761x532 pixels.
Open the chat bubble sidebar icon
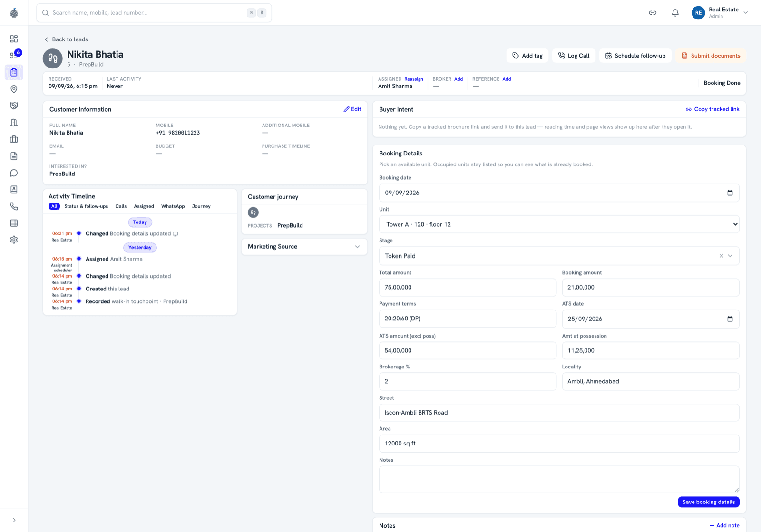point(14,173)
